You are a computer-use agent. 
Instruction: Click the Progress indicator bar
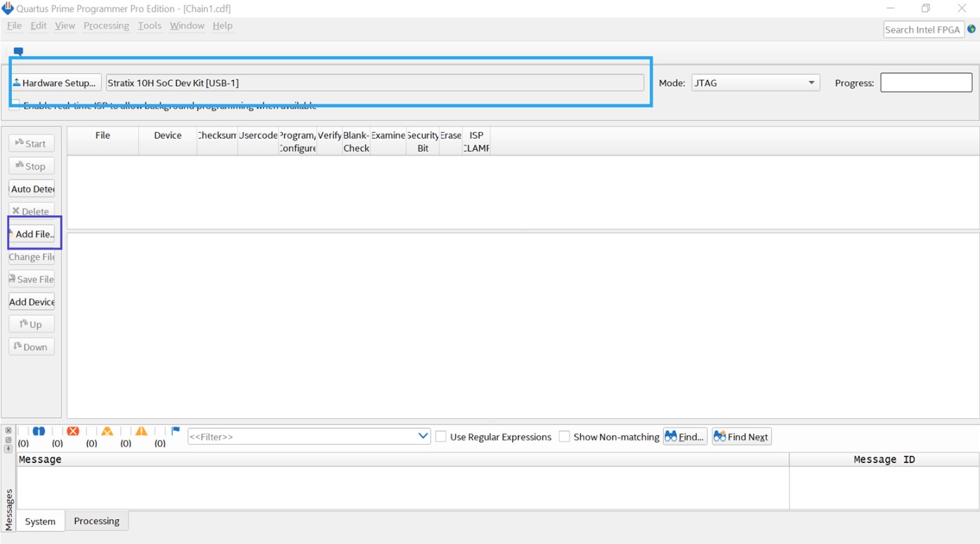point(926,82)
